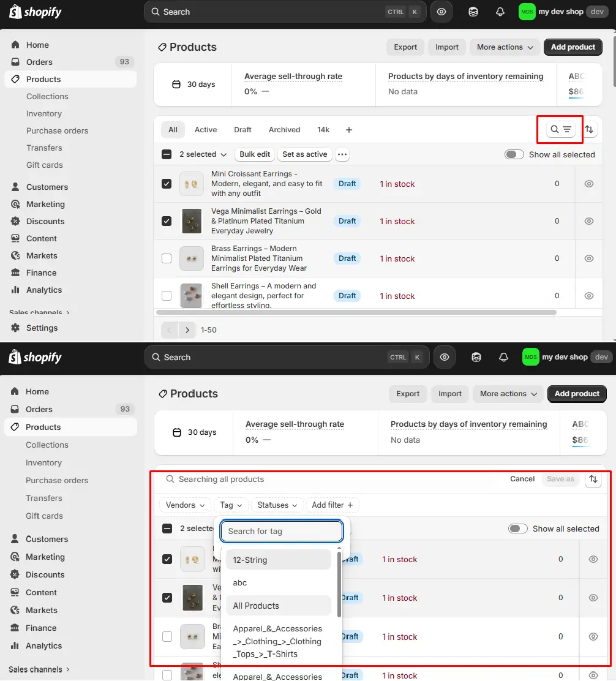Preview the store using the eye icon in top bar
This screenshot has height=681, width=616.
coord(441,12)
